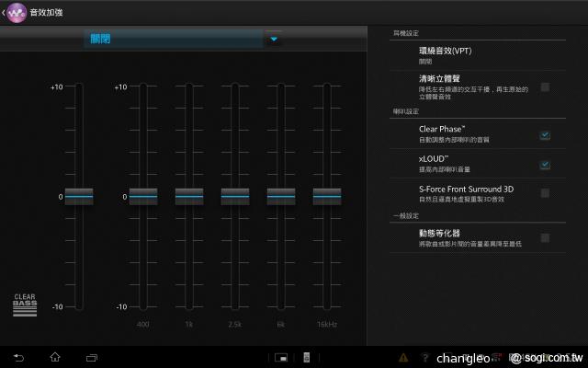Click the 動態等化器 label text
The height and width of the screenshot is (368, 588).
[439, 233]
